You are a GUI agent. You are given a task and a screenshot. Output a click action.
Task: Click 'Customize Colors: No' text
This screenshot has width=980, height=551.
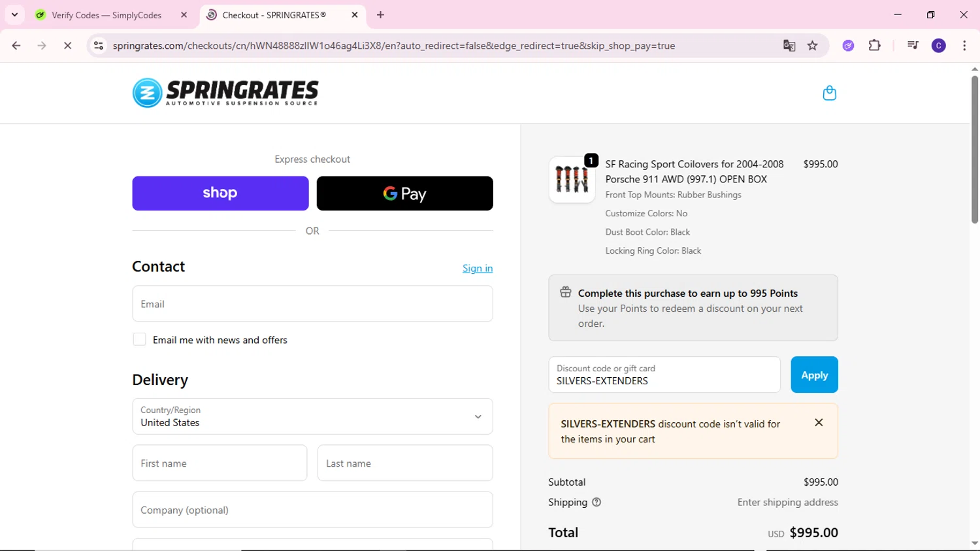pyautogui.click(x=646, y=214)
